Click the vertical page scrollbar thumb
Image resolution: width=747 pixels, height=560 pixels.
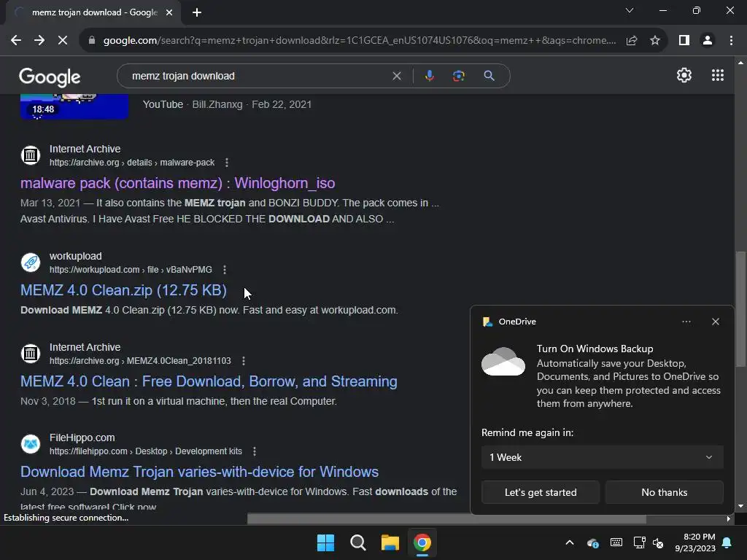tap(740, 308)
